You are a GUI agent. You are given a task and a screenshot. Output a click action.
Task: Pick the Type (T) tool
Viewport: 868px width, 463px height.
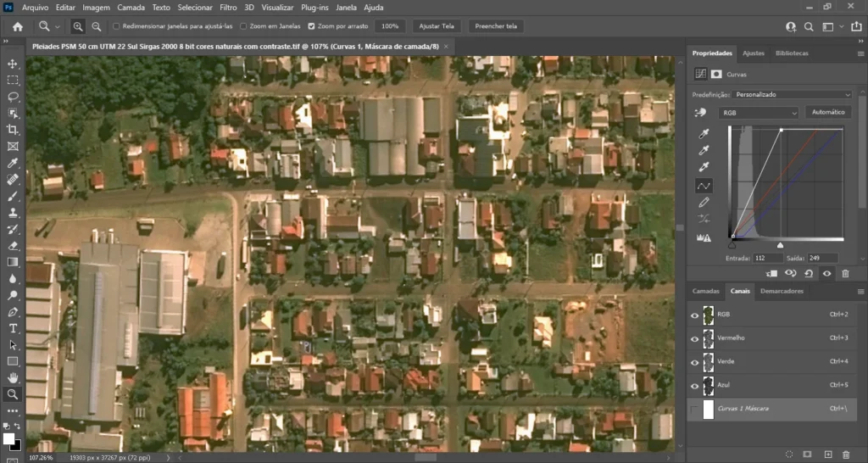pyautogui.click(x=13, y=328)
